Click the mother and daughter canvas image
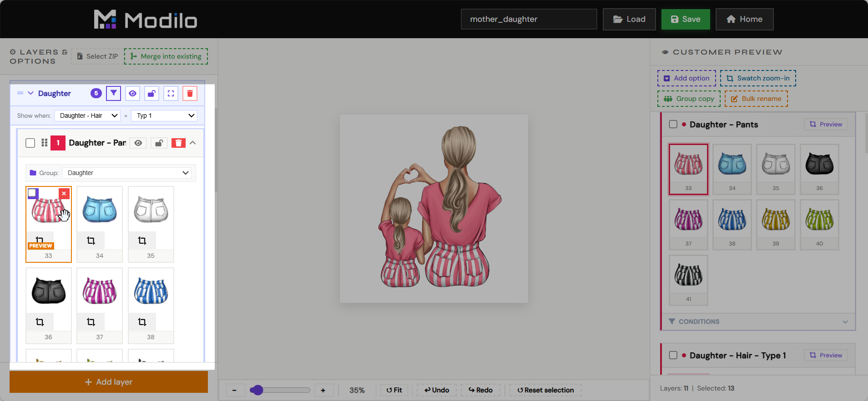The image size is (868, 401). click(x=434, y=209)
